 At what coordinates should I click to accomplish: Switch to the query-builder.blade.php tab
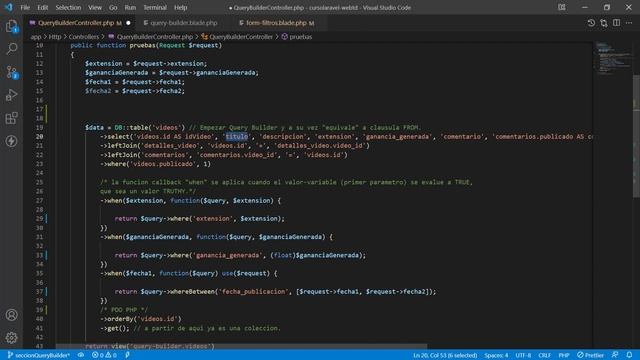coord(184,23)
